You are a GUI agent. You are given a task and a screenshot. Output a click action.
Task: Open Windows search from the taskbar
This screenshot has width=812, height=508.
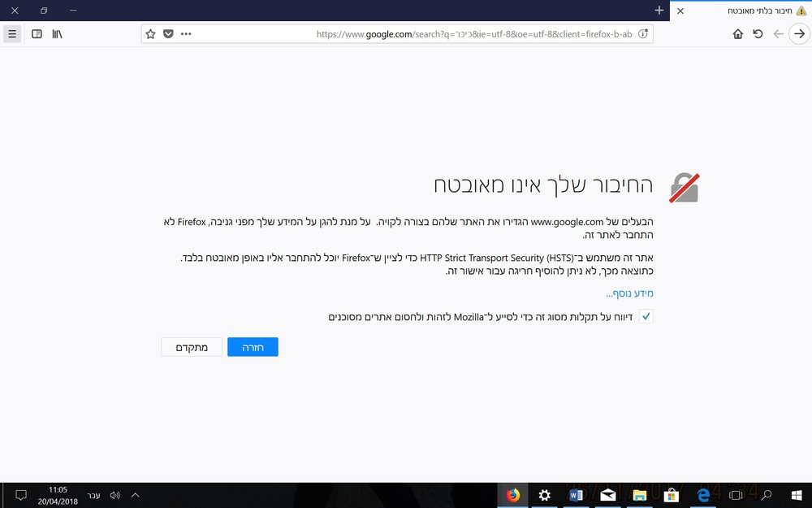[x=767, y=496]
